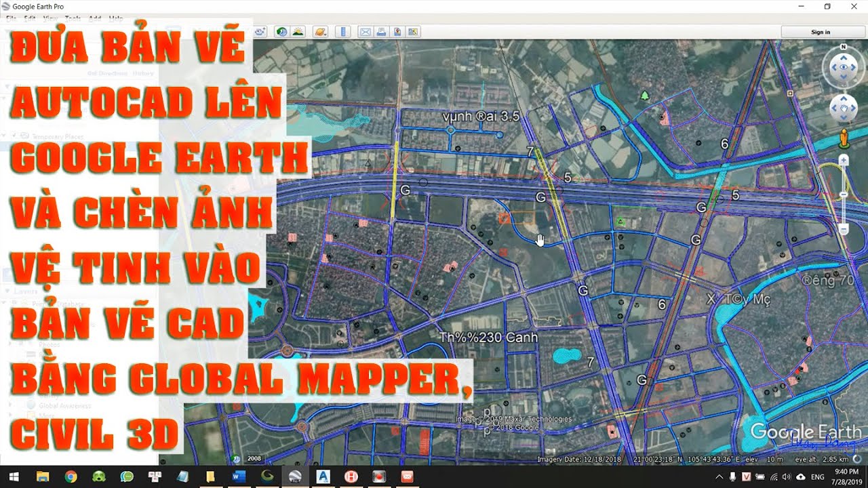Show hidden system tray icons
This screenshot has width=868, height=488.
pos(719,477)
